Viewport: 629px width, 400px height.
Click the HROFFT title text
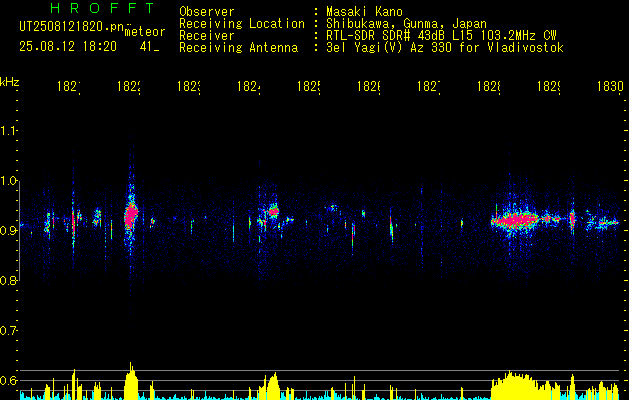tap(102, 8)
